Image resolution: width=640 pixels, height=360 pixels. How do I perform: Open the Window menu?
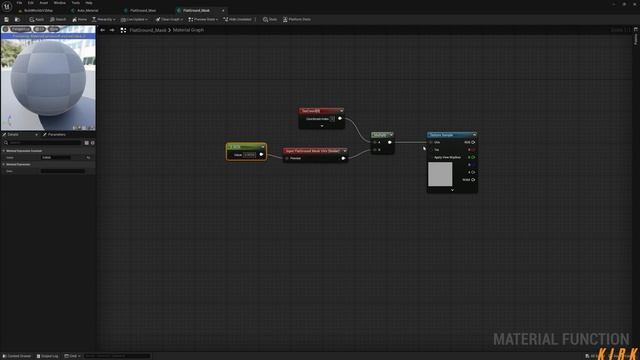(60, 3)
